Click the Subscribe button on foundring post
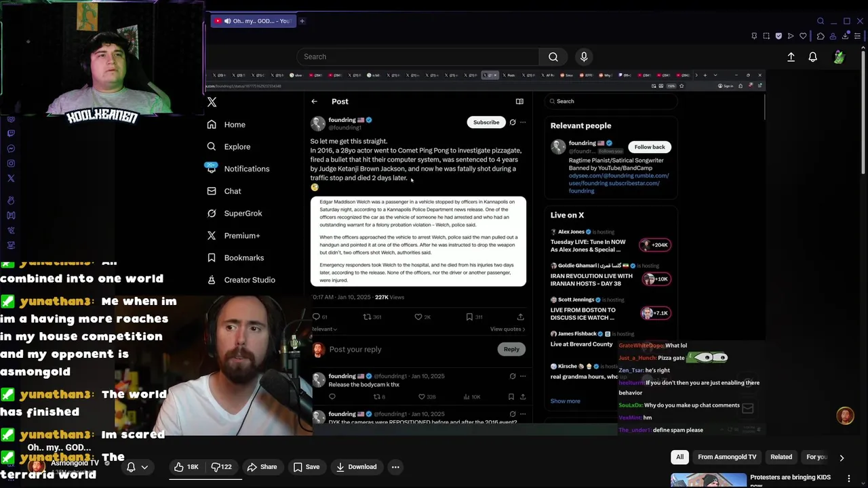The height and width of the screenshot is (488, 868). (486, 123)
